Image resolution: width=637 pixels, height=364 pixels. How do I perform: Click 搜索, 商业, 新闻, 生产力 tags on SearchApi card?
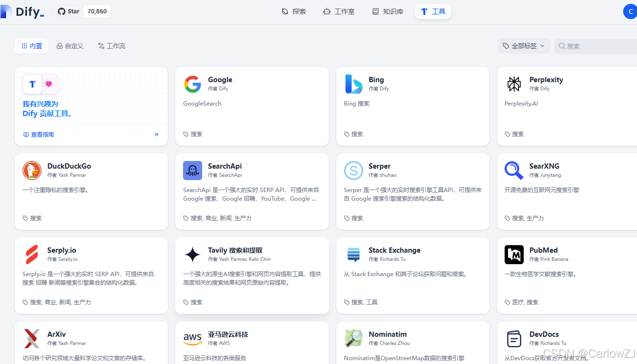point(221,218)
